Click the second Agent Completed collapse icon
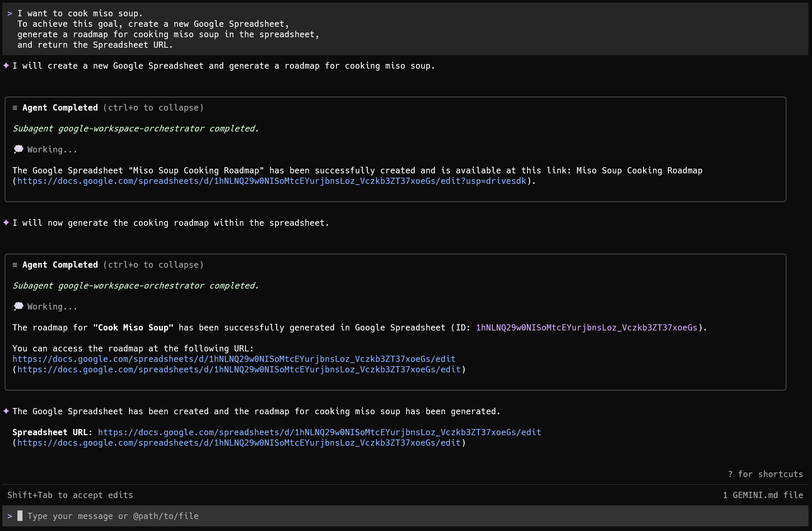Viewport: 812px width, 531px height. coord(15,265)
